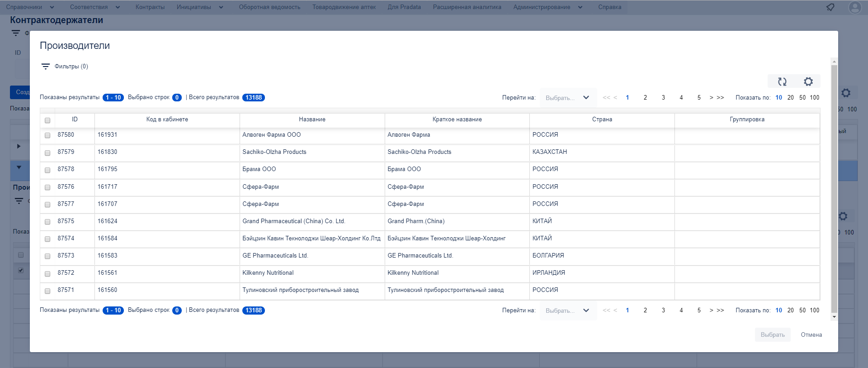This screenshot has height=368, width=868.
Task: Go to page 3 in bottom pagination
Action: tap(663, 311)
